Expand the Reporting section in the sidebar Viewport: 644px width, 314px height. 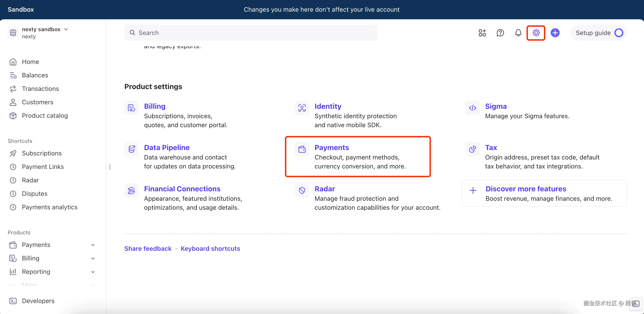pos(93,272)
